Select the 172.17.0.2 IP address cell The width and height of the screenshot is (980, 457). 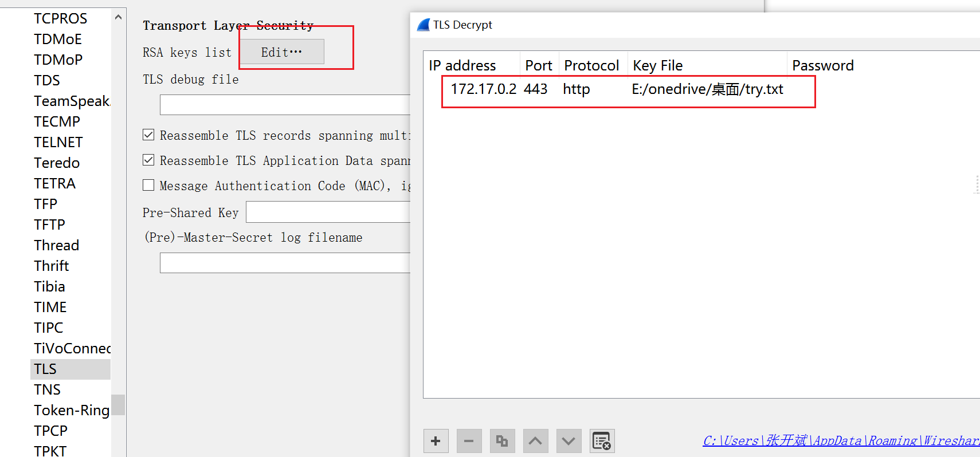tap(483, 89)
